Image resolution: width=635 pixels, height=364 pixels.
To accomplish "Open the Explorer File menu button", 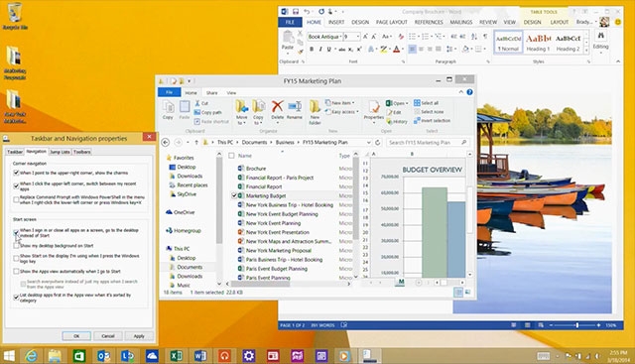I will click(170, 92).
